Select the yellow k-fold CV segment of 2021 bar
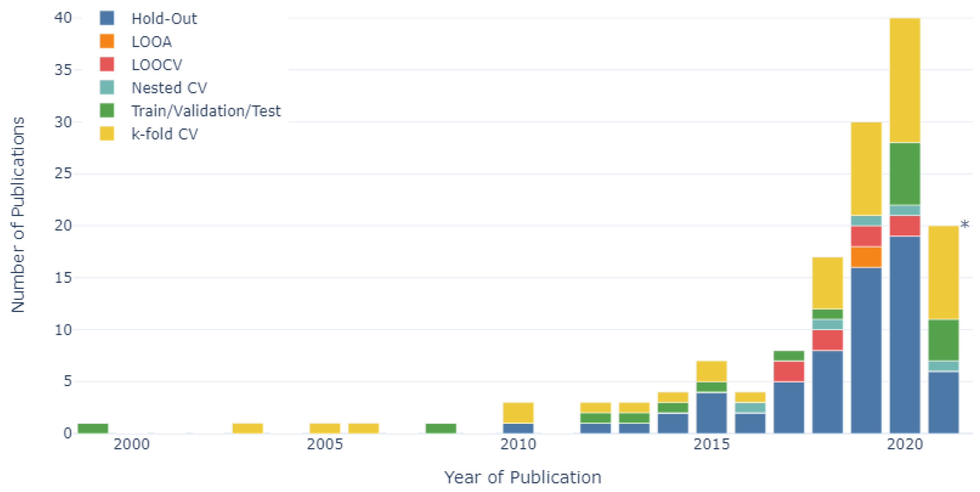This screenshot has height=492, width=980. pos(943,273)
